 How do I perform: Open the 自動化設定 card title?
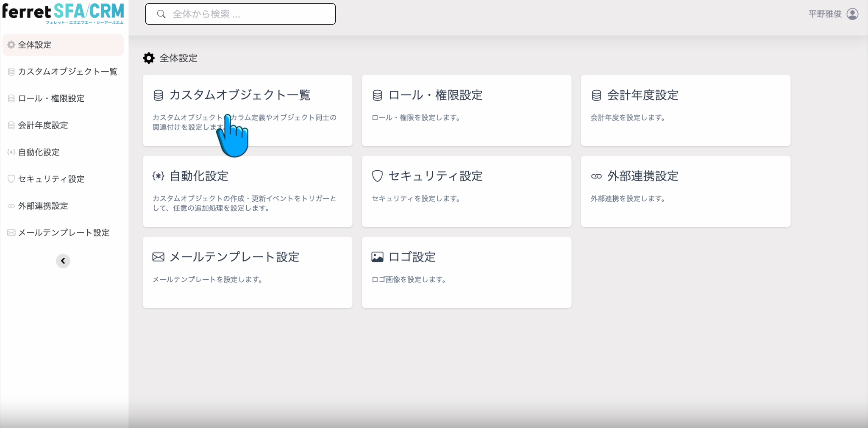[199, 176]
